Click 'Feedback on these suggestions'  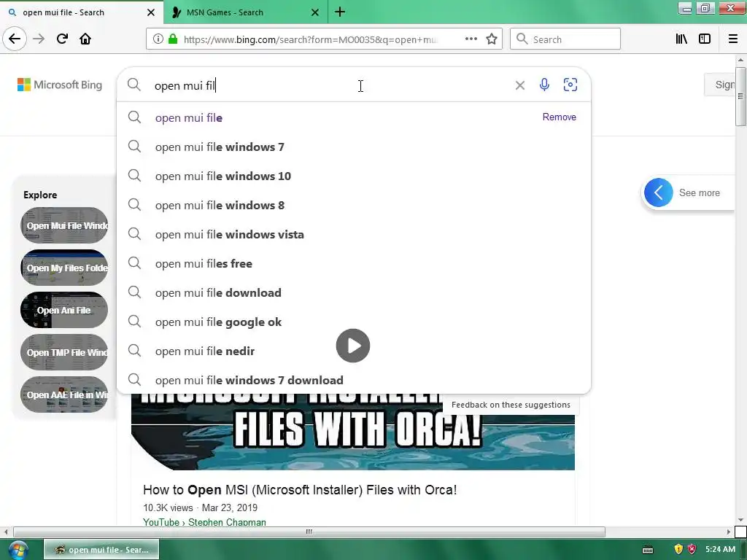[511, 405]
